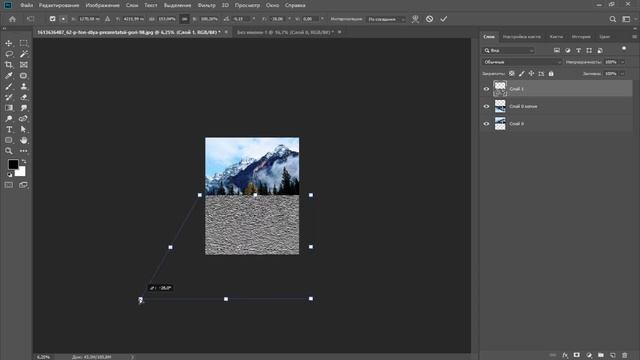Select the Horizontal Type tool
Screen dimensions: 640x360
point(9,129)
